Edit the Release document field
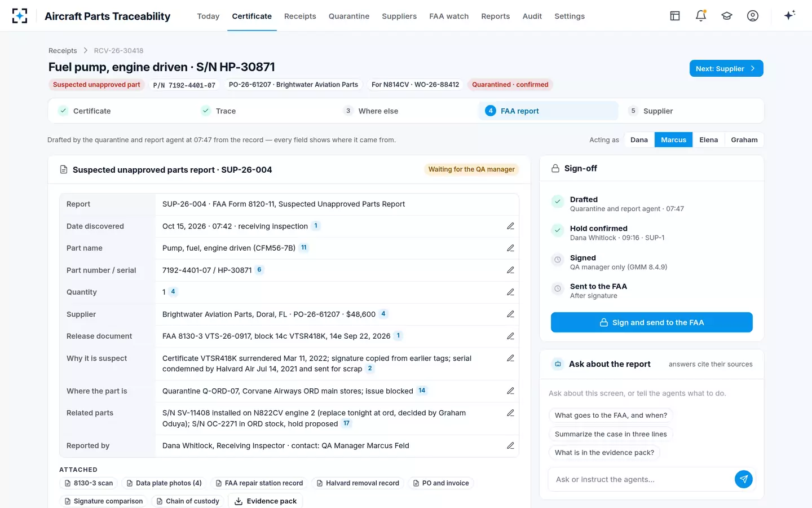 [x=510, y=336]
